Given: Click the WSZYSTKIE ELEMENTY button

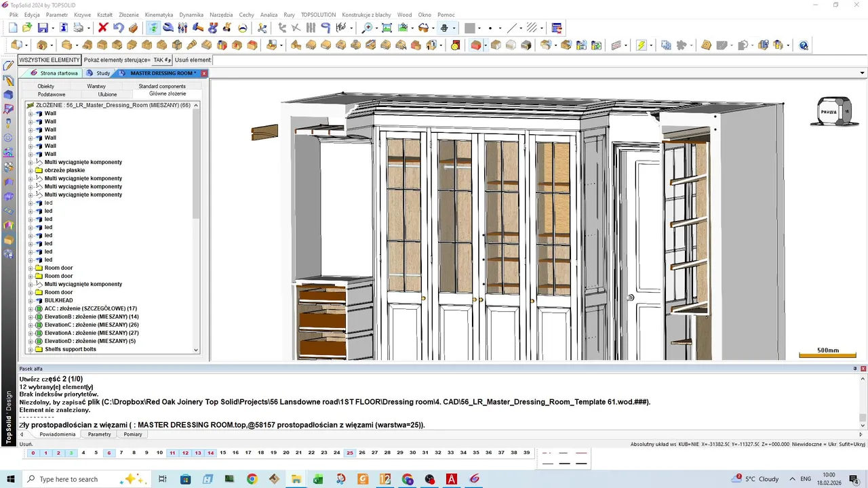Looking at the screenshot, I should pos(50,60).
